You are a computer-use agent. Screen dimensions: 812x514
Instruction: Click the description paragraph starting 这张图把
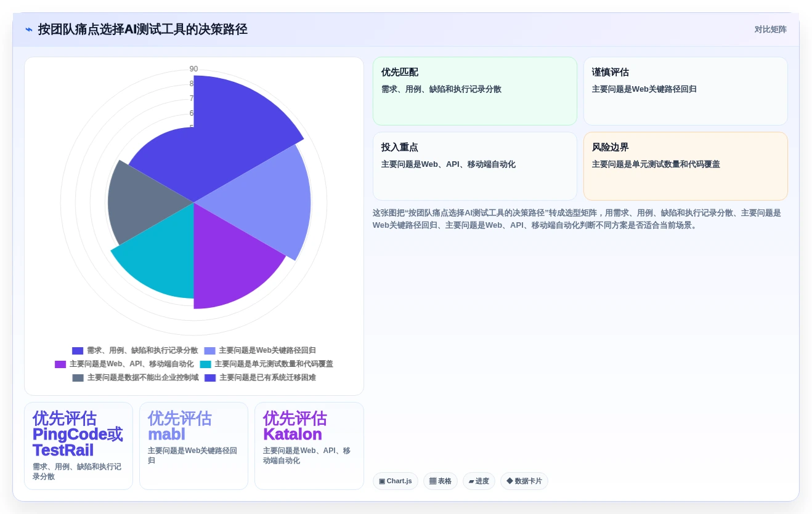click(577, 219)
